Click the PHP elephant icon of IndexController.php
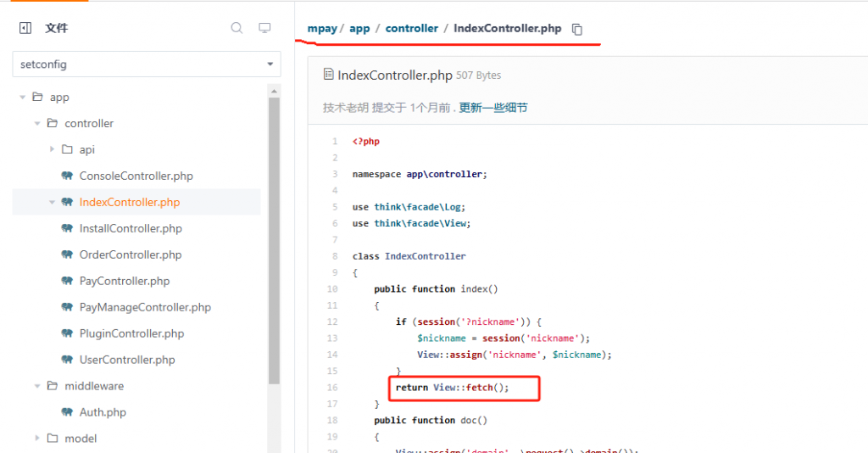 [x=67, y=202]
